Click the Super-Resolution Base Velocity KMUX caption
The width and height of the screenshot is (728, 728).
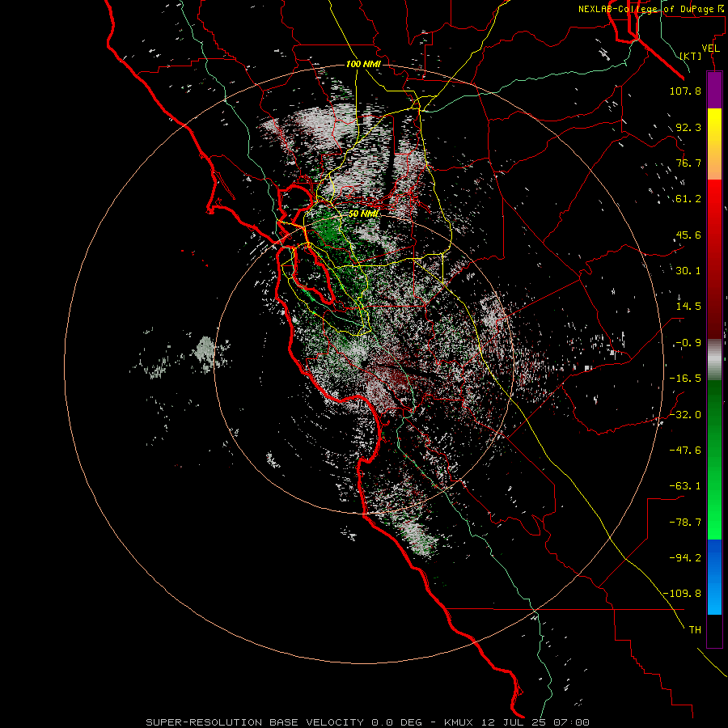[x=368, y=722]
